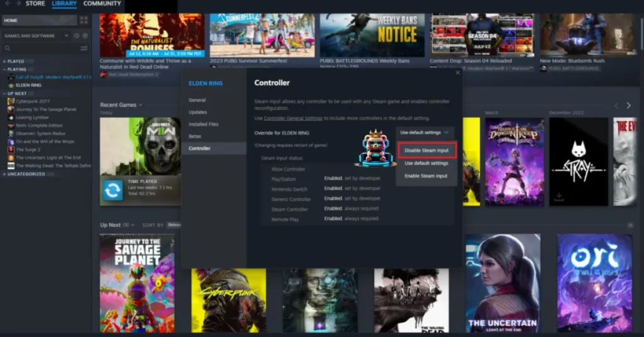Click the update icon on Modern Warfare II

113,190
